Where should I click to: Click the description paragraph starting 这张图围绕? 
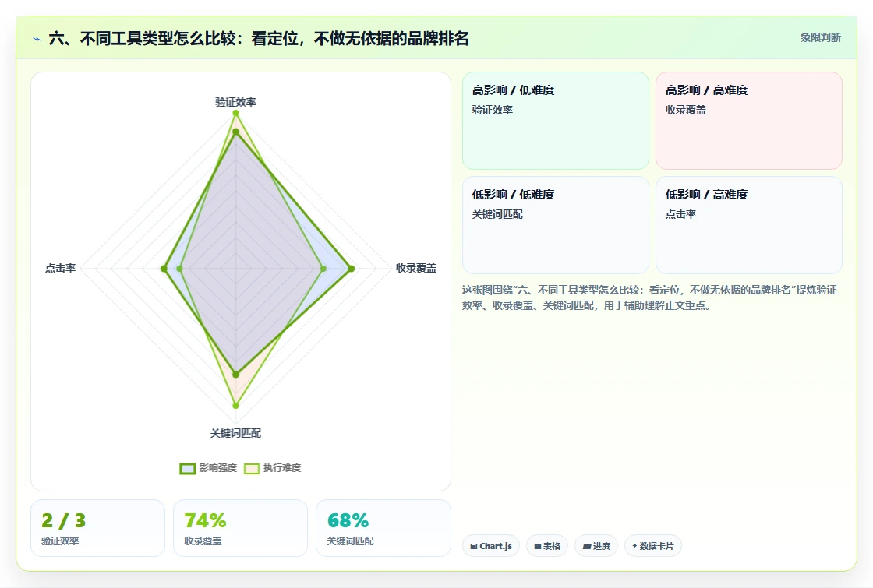coord(649,298)
